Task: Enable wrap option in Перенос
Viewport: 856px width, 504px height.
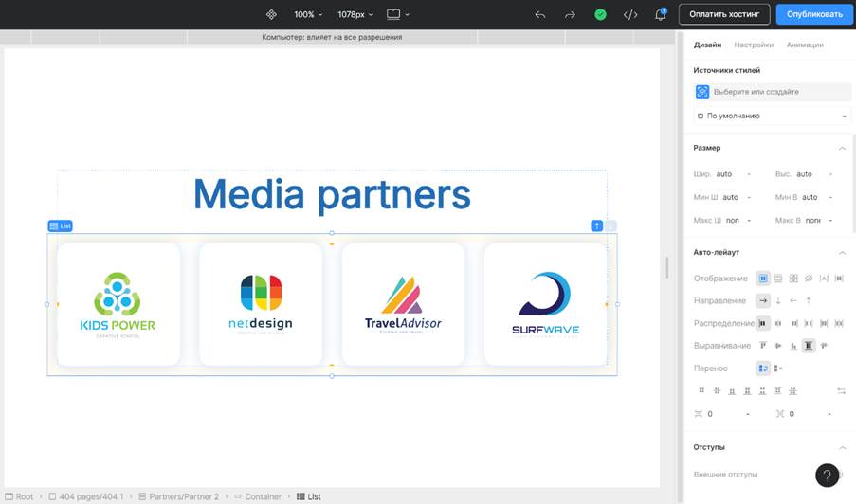Action: pos(763,369)
